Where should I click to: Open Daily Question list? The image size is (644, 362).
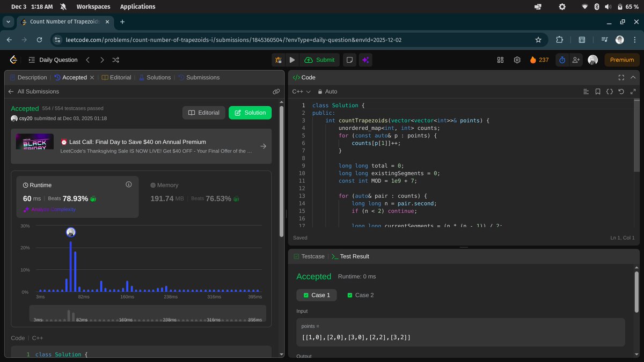pyautogui.click(x=52, y=60)
